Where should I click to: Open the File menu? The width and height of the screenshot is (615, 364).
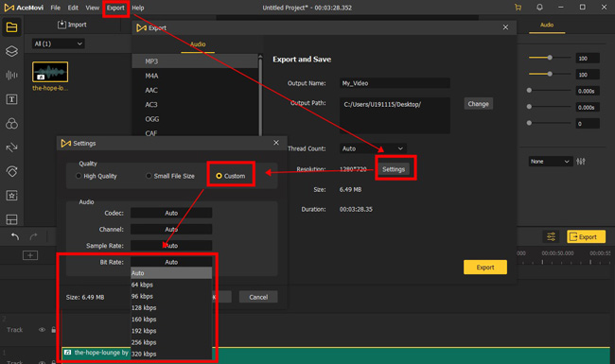pyautogui.click(x=56, y=8)
